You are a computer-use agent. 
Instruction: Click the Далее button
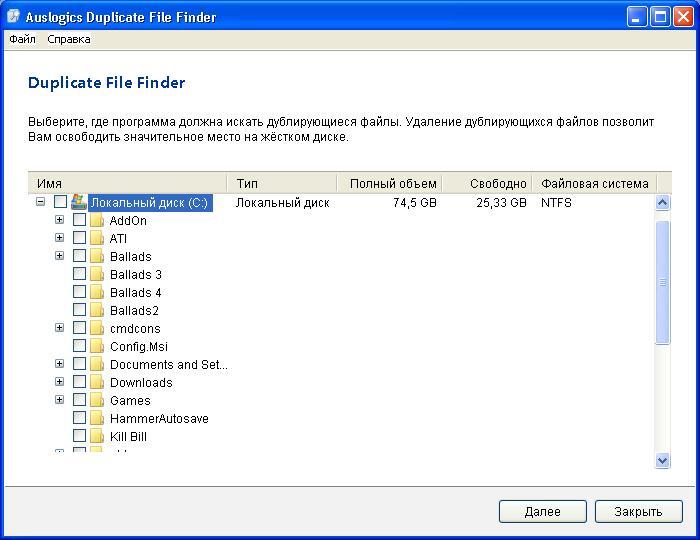click(x=542, y=511)
